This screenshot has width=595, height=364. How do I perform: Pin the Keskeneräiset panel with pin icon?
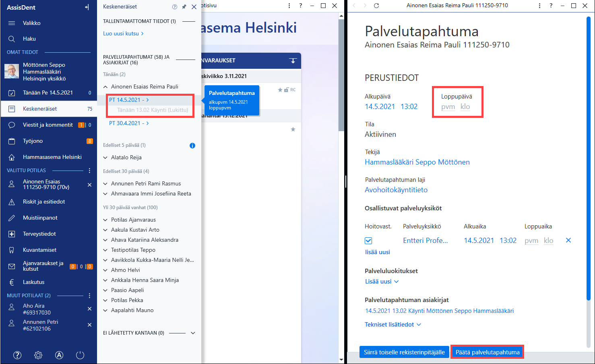click(184, 7)
